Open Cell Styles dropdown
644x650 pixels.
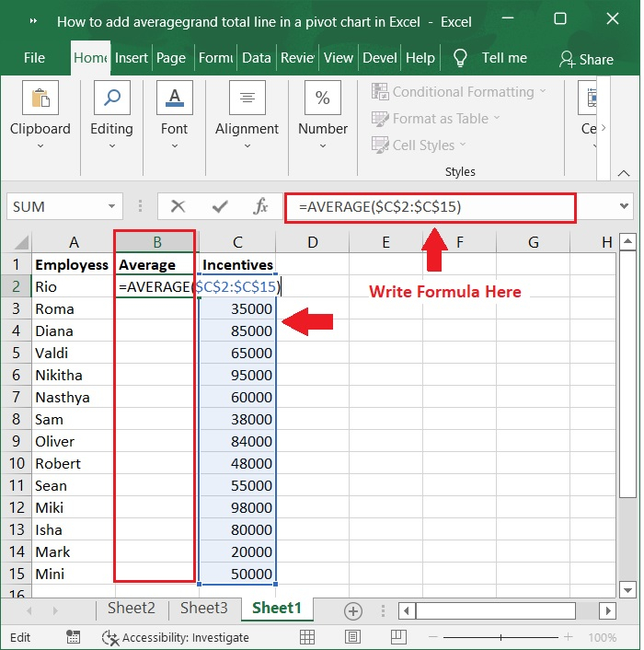pyautogui.click(x=419, y=145)
